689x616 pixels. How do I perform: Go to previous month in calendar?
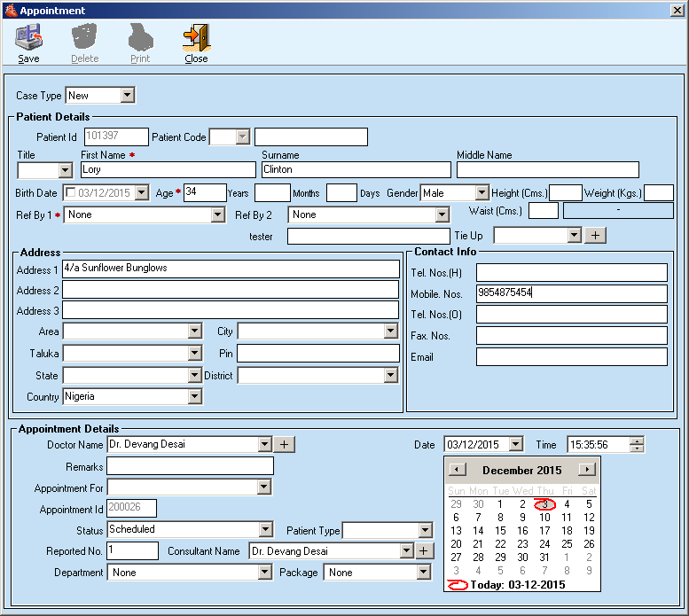457,470
